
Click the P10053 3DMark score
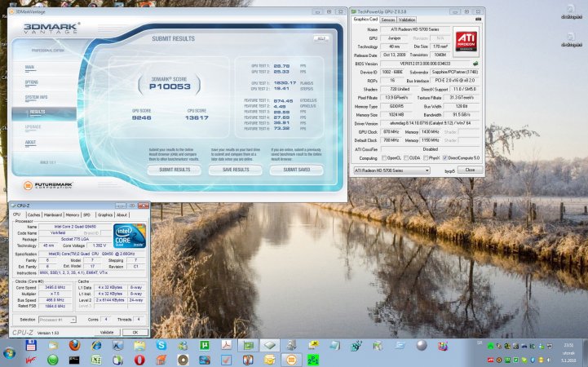click(x=170, y=86)
